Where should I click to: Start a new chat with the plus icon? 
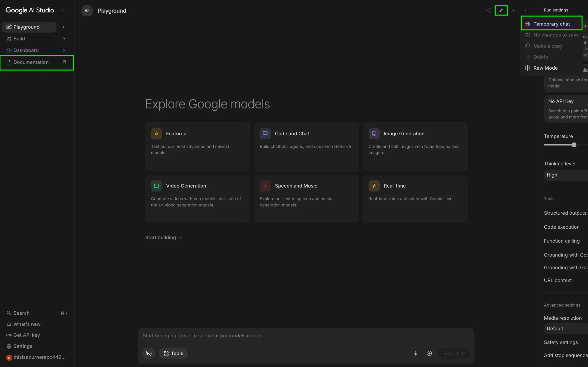(514, 10)
